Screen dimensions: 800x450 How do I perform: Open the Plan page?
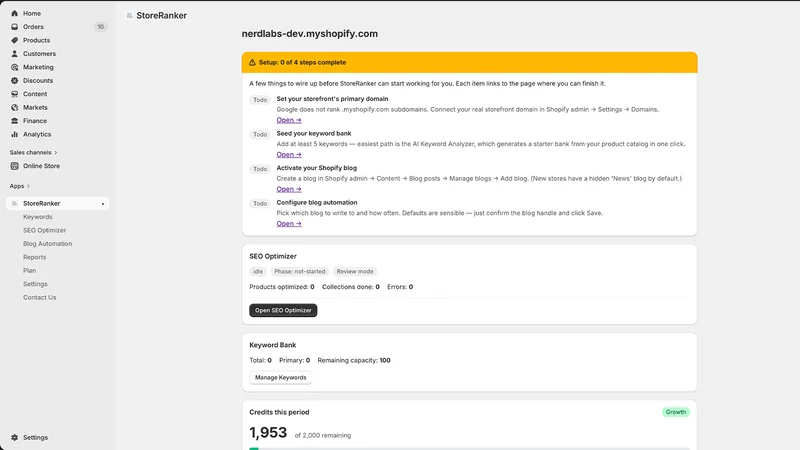tap(29, 270)
